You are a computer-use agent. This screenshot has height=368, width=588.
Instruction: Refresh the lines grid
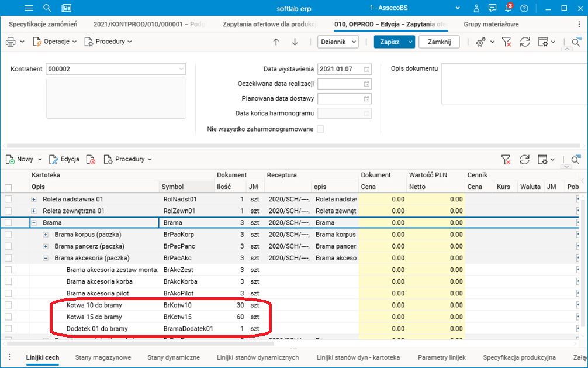pyautogui.click(x=524, y=160)
